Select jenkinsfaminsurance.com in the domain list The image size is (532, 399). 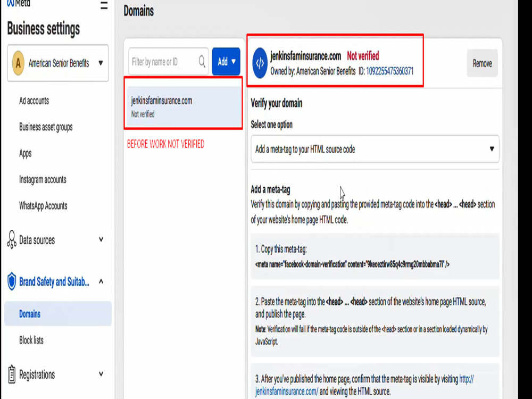[183, 107]
